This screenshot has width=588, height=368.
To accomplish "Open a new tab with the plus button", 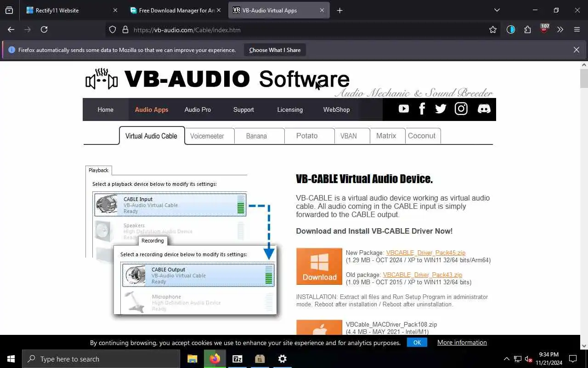I will (x=339, y=10).
